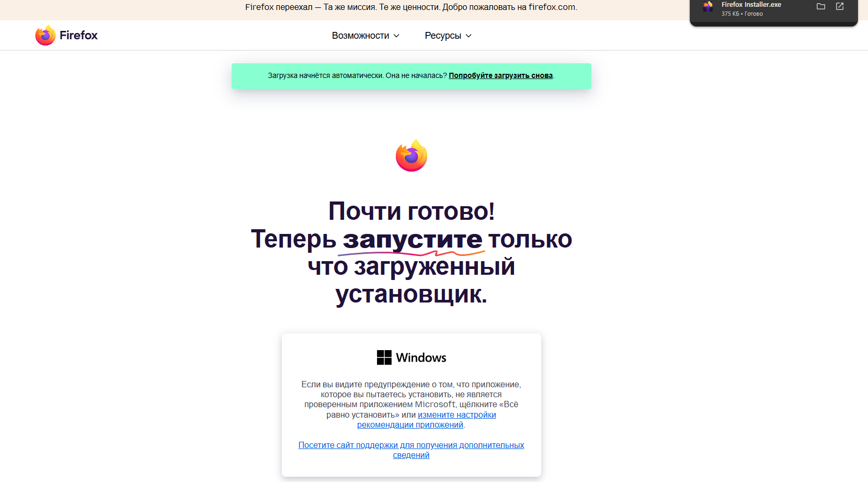Click the large centered Firefox logo
Image resolution: width=868 pixels, height=482 pixels.
(x=412, y=155)
